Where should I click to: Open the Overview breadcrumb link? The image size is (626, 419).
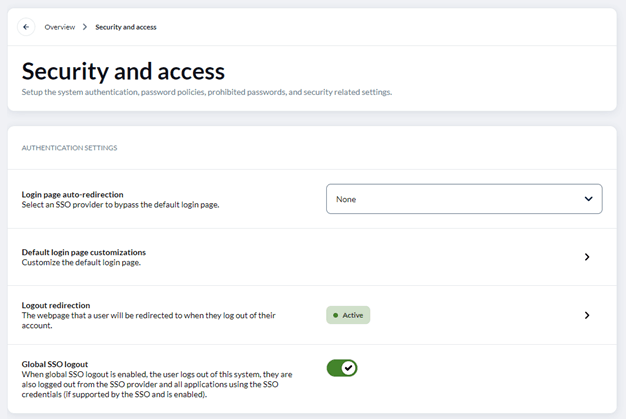coord(60,27)
